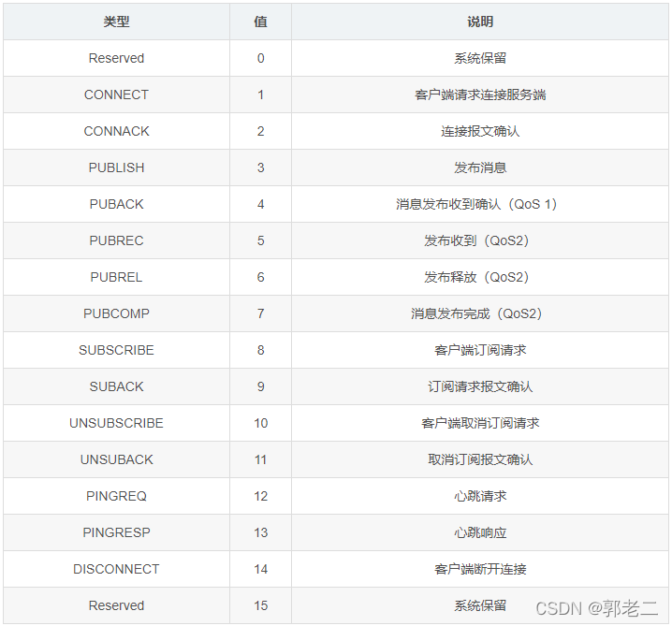Select the PUBACK type cell
Image resolution: width=672 pixels, height=626 pixels.
(x=116, y=204)
